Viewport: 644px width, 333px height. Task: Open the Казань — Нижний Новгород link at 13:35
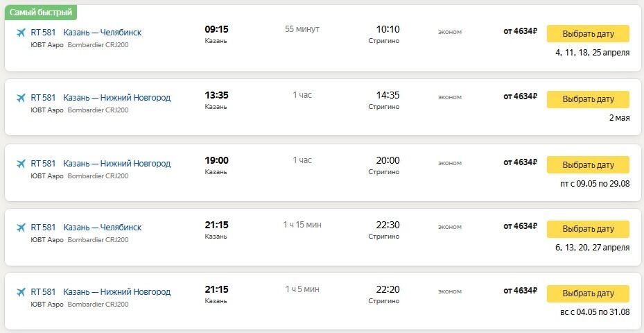point(116,98)
